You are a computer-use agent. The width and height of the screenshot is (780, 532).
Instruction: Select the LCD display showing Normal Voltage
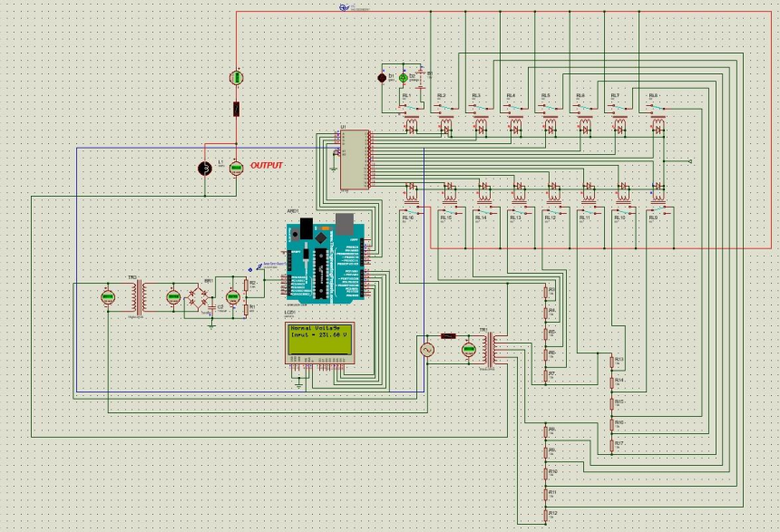point(317,342)
